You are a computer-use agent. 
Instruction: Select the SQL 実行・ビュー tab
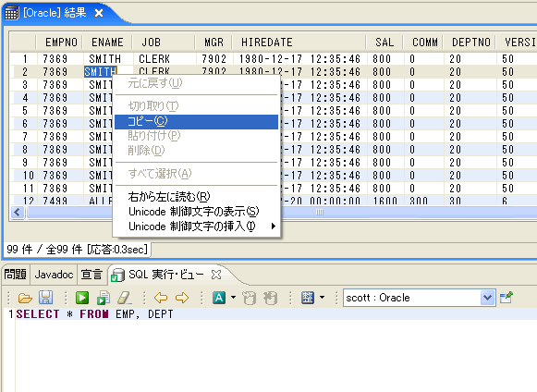(166, 275)
